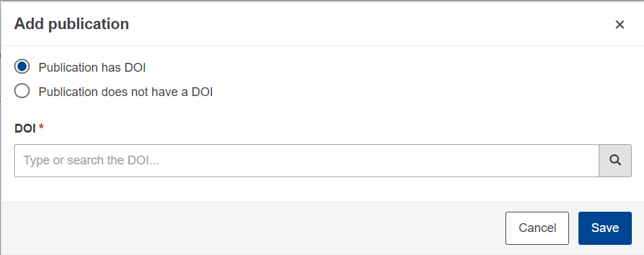Save the new publication
This screenshot has width=644, height=255.
click(605, 228)
